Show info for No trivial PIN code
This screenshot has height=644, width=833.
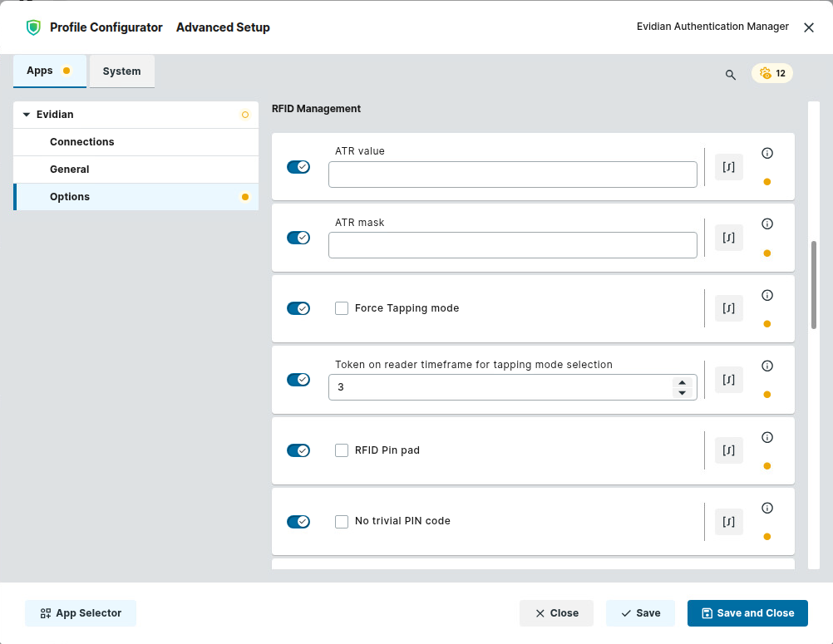[767, 508]
